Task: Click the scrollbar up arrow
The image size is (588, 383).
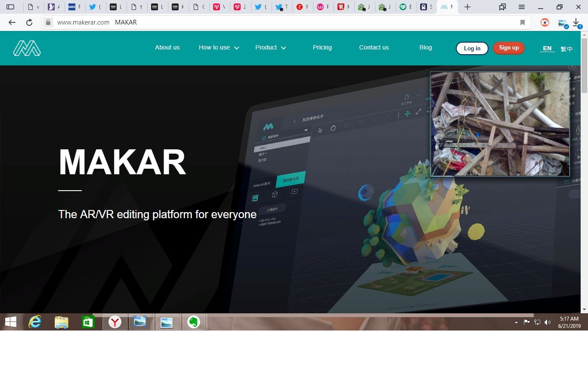Action: click(584, 34)
